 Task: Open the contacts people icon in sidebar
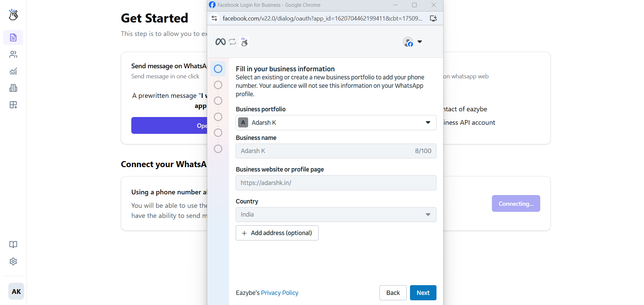click(x=13, y=54)
